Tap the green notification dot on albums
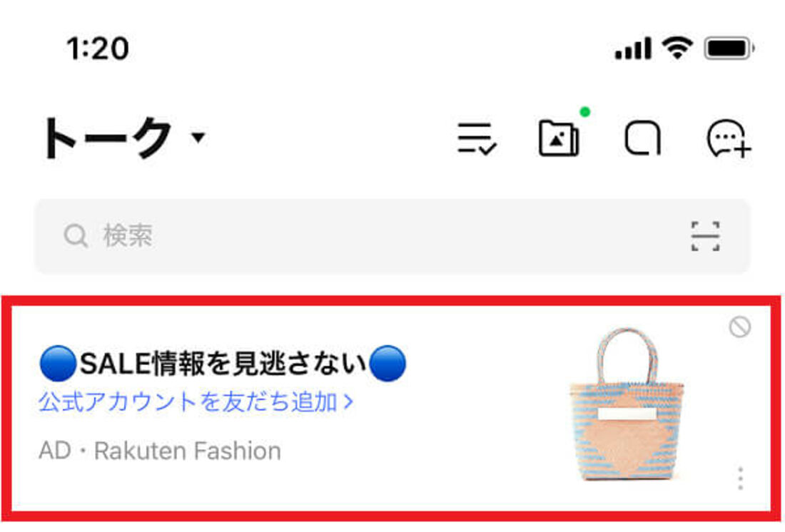The image size is (785, 532). [x=584, y=112]
